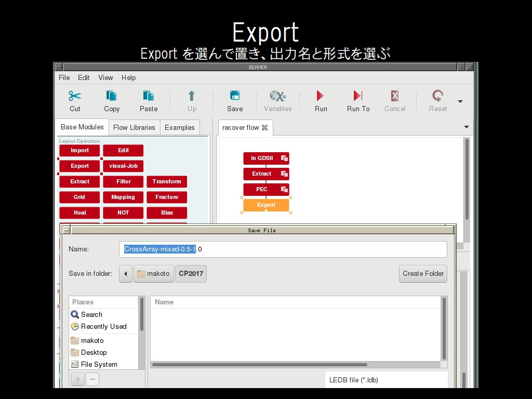
Task: Select the CP2017 path button
Action: tap(191, 274)
